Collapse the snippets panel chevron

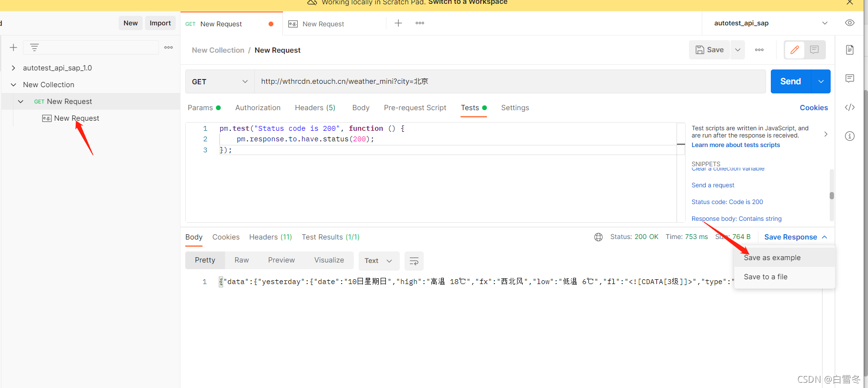pos(826,134)
